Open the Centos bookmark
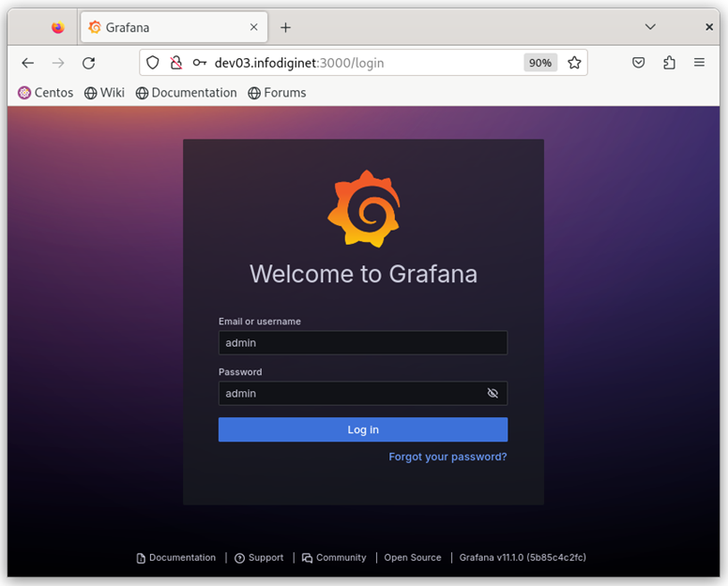 (x=45, y=93)
